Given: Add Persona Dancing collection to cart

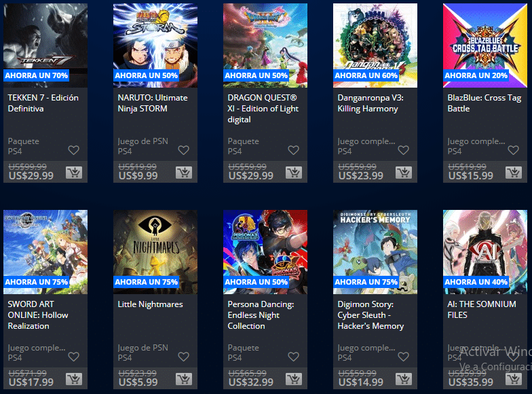Looking at the screenshot, I should point(294,379).
